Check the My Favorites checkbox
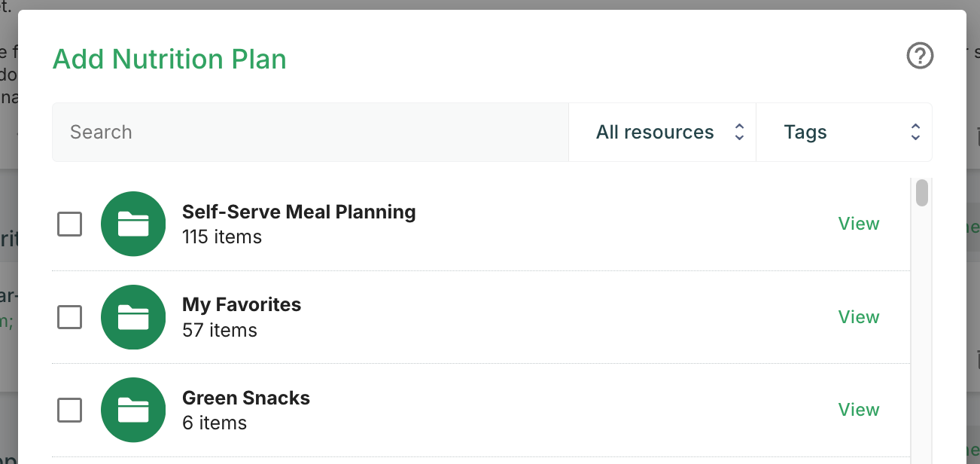The image size is (980, 464). click(x=70, y=317)
